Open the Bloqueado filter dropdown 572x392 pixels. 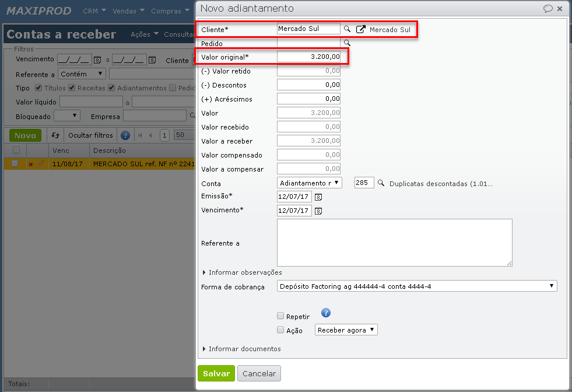click(66, 116)
